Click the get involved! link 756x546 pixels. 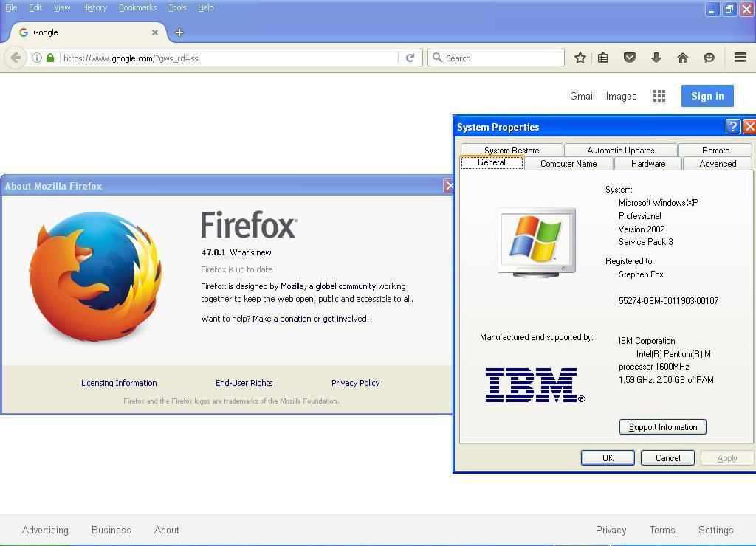point(346,319)
